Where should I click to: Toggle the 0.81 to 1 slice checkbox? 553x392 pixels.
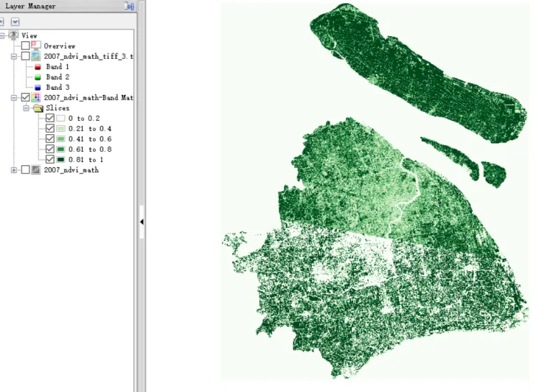(x=49, y=159)
